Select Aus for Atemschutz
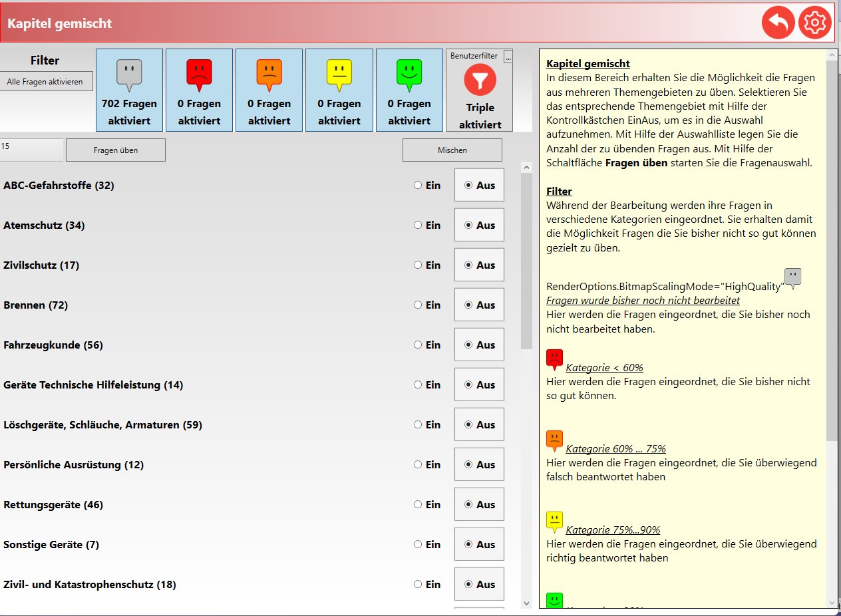 pyautogui.click(x=479, y=225)
